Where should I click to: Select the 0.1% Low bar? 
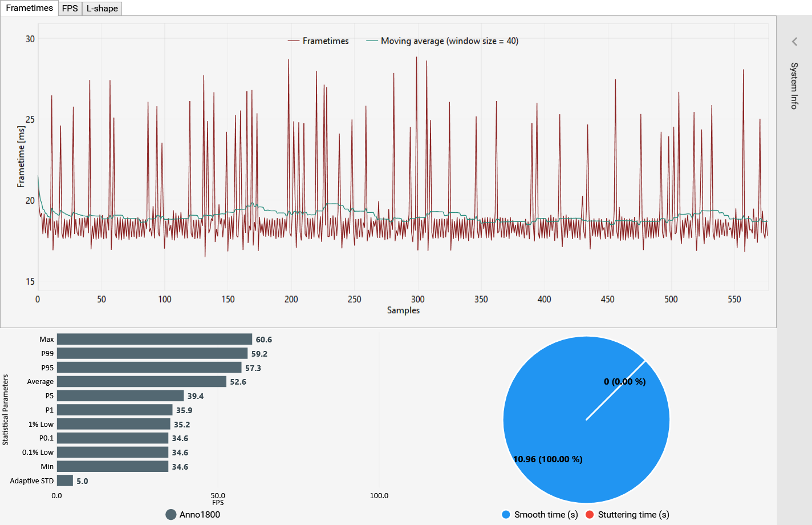click(113, 453)
